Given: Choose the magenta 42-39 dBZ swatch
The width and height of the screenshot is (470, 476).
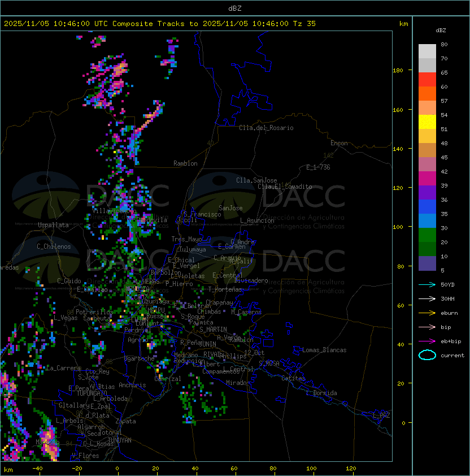Looking at the screenshot, I should [x=427, y=179].
